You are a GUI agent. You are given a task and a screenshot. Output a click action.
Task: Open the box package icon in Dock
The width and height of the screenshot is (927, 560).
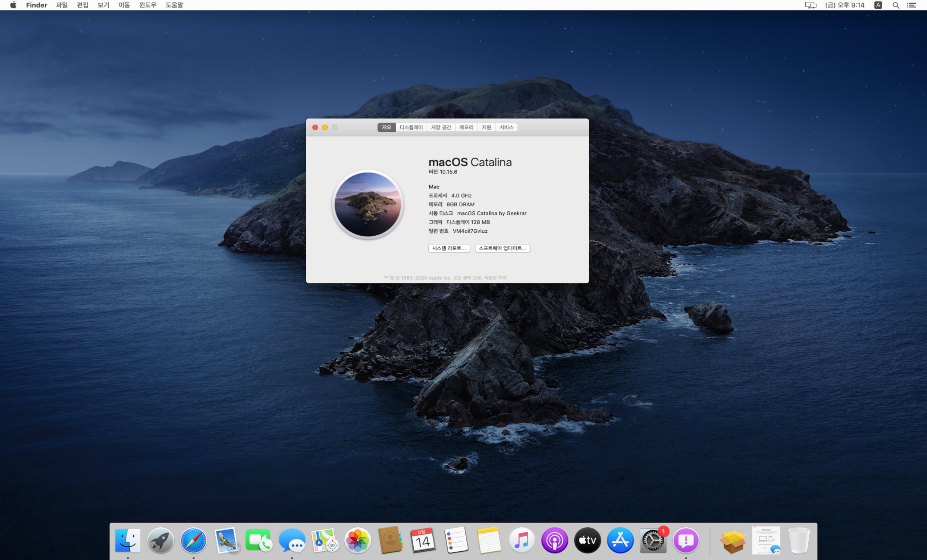(733, 541)
